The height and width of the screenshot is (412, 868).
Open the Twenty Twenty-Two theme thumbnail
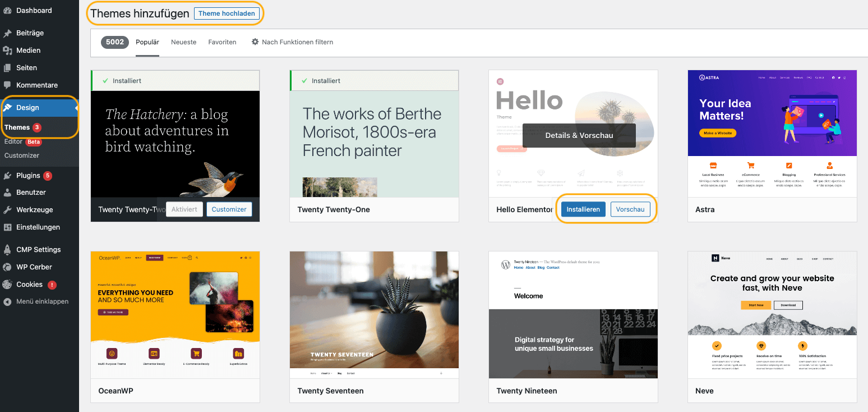[175, 144]
